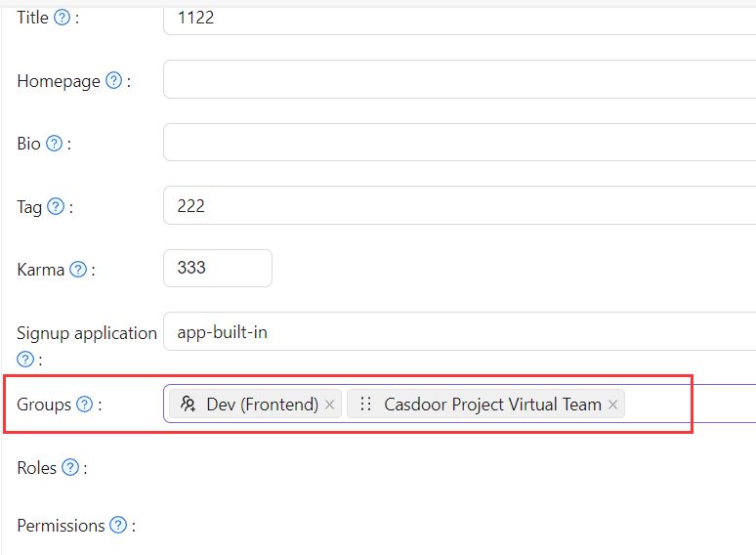756x555 pixels.
Task: Click the Permissions help question icon
Action: [118, 526]
